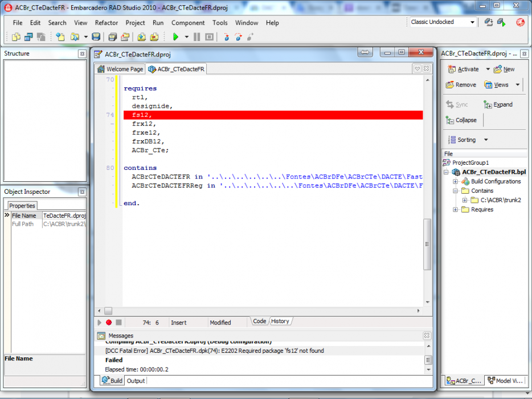Click the vertical scrollbar thumb in the code editor
This screenshot has height=399, width=532.
(428, 245)
